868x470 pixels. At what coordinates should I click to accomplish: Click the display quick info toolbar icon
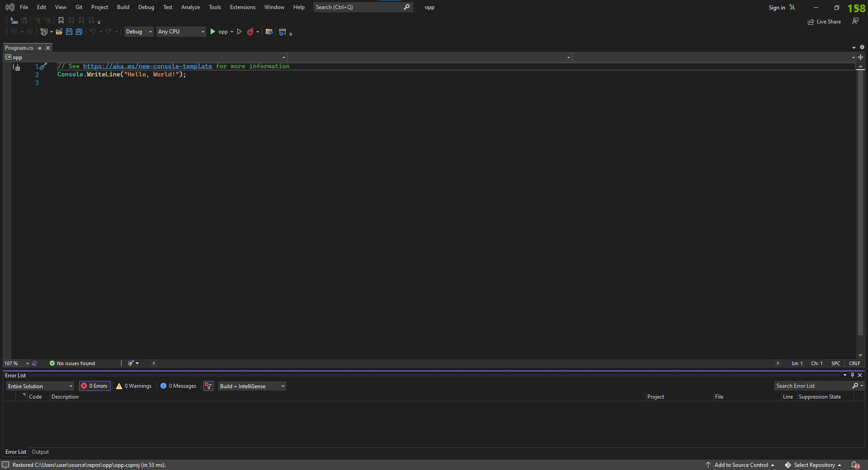[14, 20]
